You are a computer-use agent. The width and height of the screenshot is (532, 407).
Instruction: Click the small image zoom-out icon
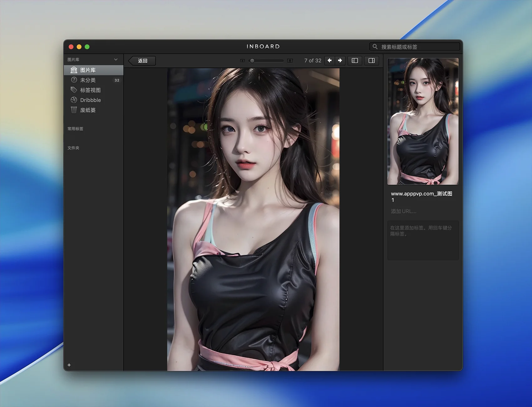(242, 61)
